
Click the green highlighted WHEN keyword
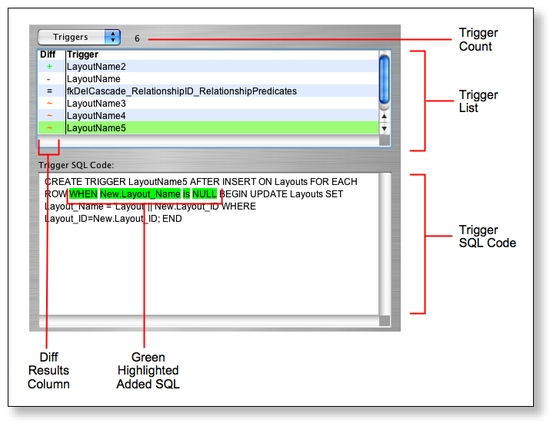[83, 194]
